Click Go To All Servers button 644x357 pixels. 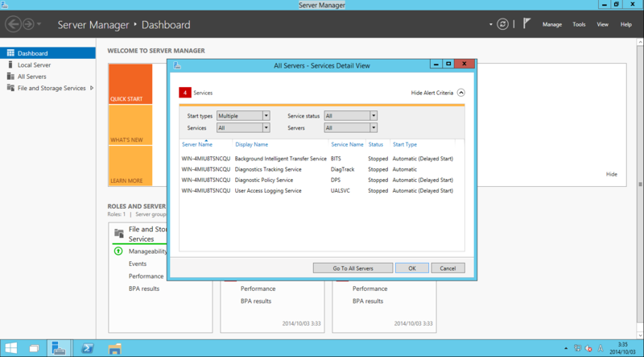(353, 268)
